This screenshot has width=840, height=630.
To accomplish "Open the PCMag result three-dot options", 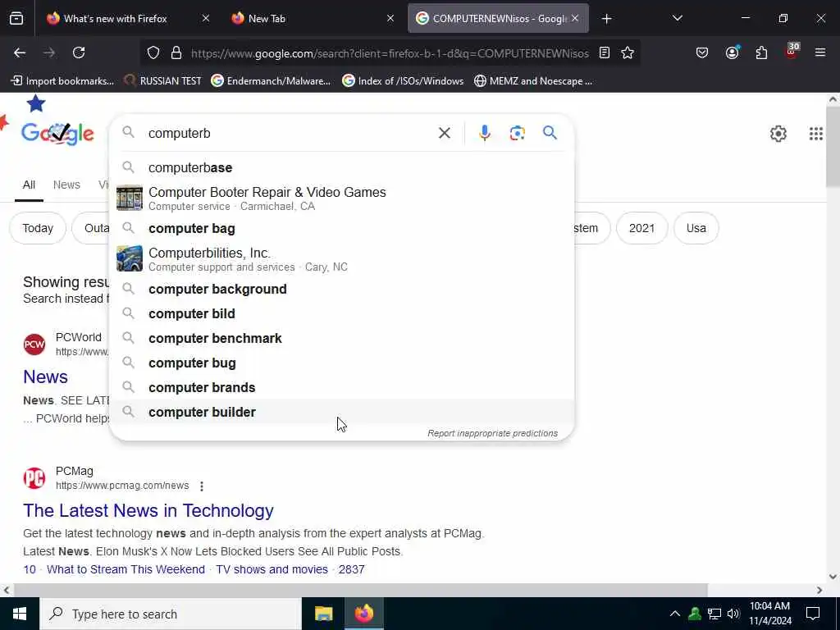I will point(202,486).
